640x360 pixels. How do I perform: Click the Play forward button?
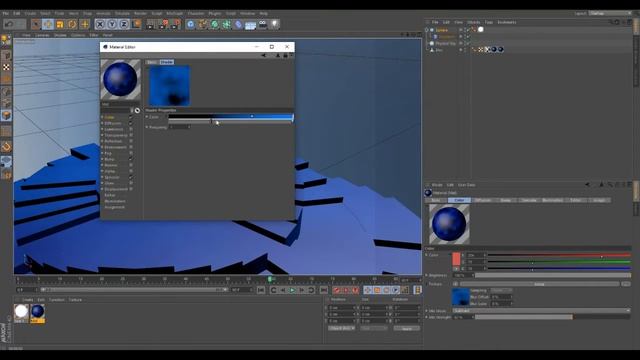(292, 290)
